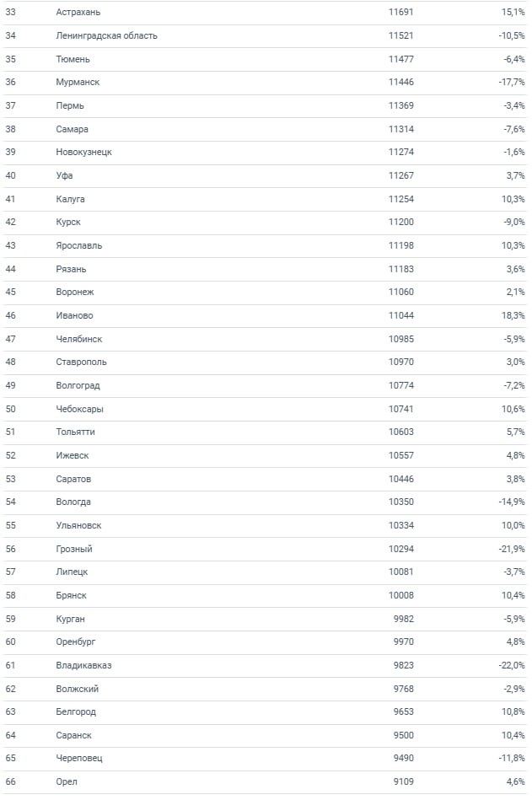
Task: Select Мурманск's -17,7% change cell
Action: pyautogui.click(x=511, y=83)
